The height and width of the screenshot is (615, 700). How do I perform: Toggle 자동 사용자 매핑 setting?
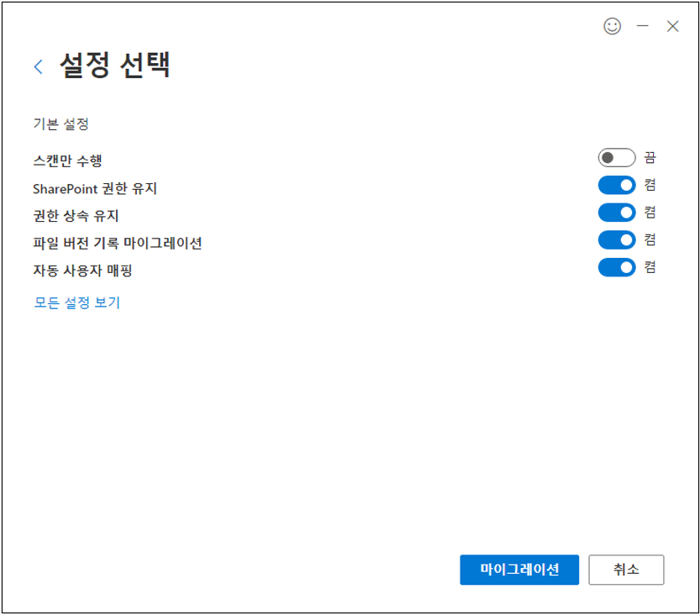[x=617, y=268]
